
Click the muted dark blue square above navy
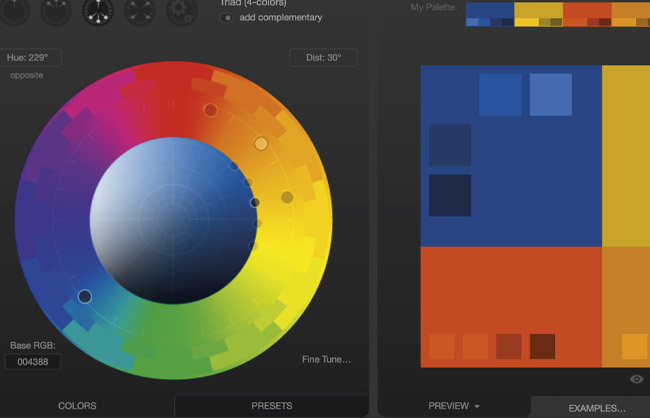(x=450, y=145)
